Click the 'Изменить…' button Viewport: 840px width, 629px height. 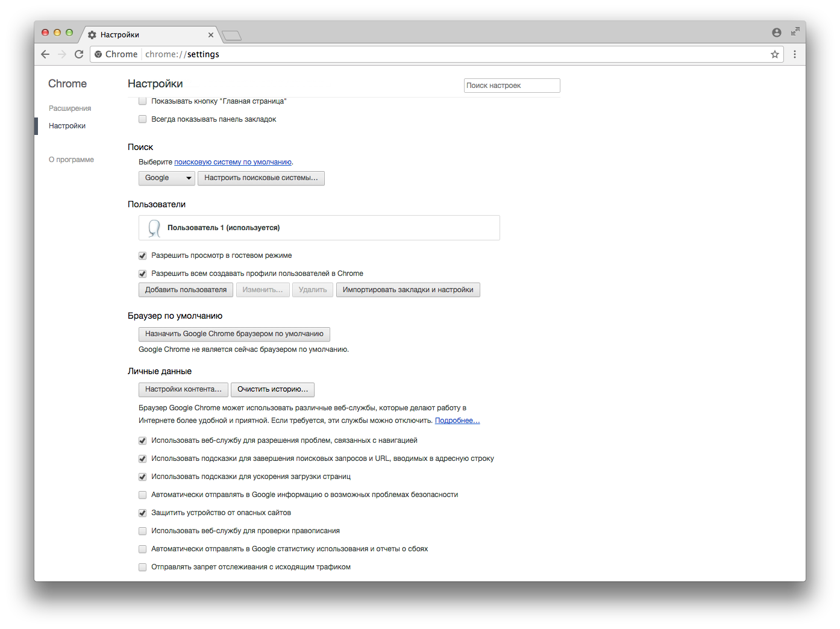pyautogui.click(x=263, y=290)
